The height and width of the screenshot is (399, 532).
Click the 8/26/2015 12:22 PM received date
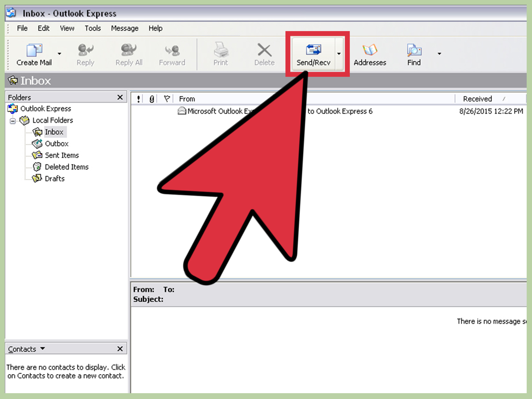click(491, 111)
